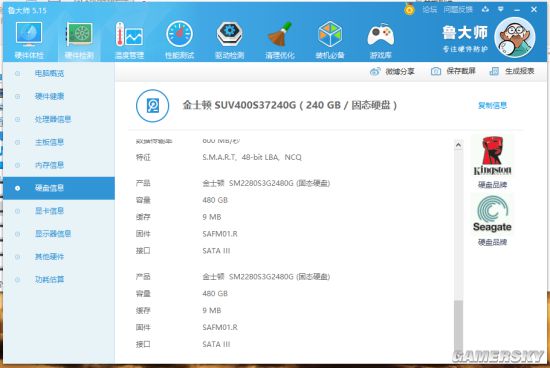Click the 硬盘品牌 caption under Seagate
The height and width of the screenshot is (368, 550).
[x=492, y=242]
